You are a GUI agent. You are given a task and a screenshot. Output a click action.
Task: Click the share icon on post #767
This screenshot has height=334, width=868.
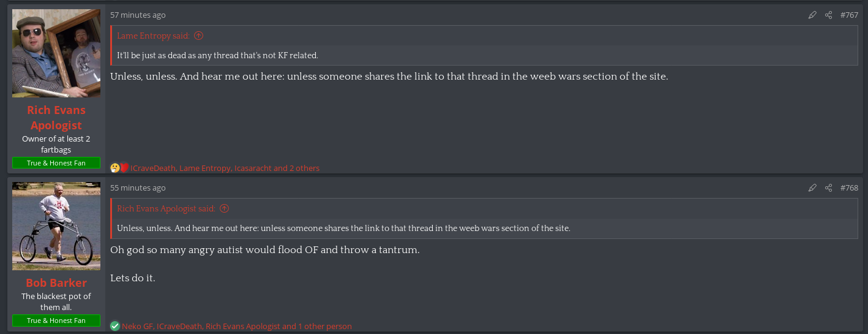pyautogui.click(x=828, y=15)
